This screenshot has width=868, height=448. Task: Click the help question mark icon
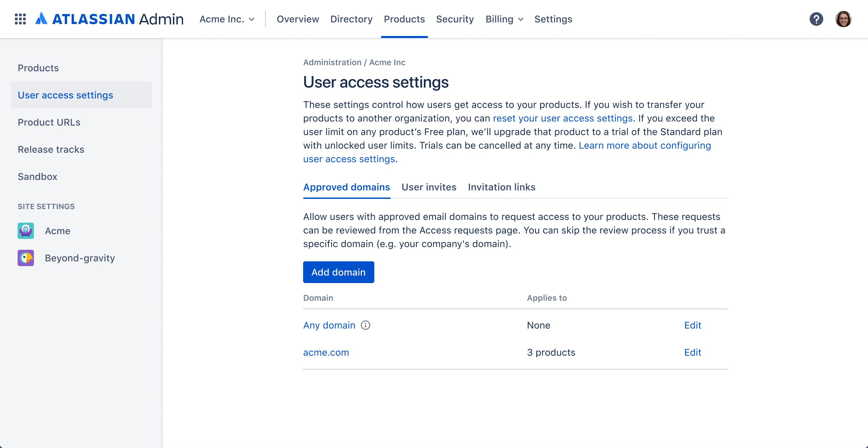[x=817, y=19]
